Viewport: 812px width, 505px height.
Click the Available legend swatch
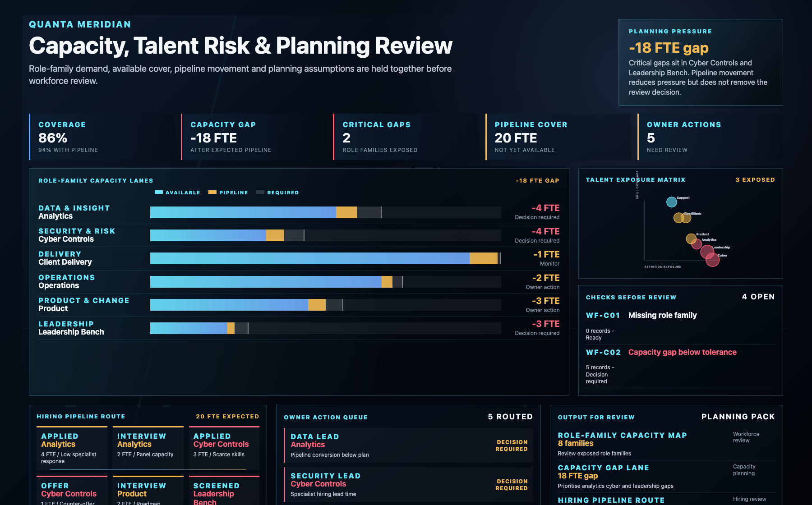point(159,193)
